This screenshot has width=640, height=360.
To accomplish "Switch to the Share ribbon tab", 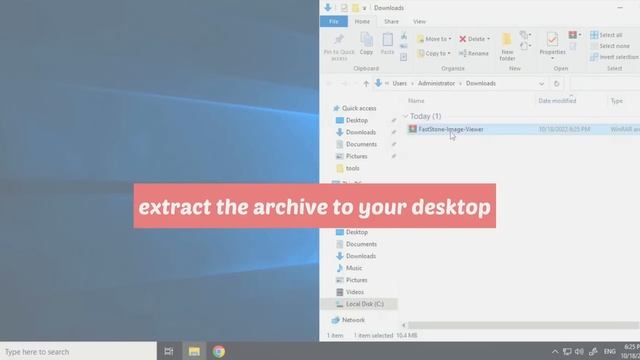I will click(391, 22).
